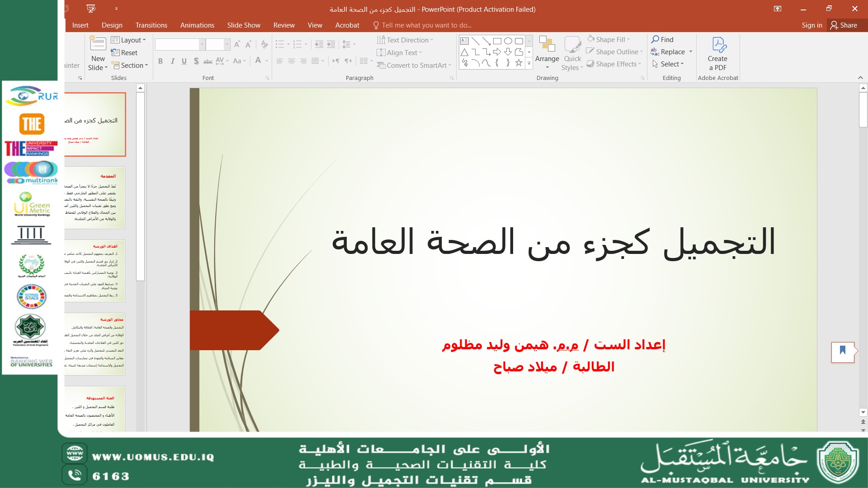Click the Share button
The height and width of the screenshot is (488, 868).
844,25
